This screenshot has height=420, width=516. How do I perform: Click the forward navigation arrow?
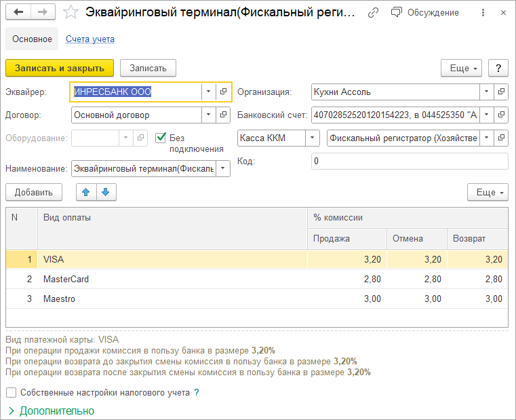(x=43, y=12)
